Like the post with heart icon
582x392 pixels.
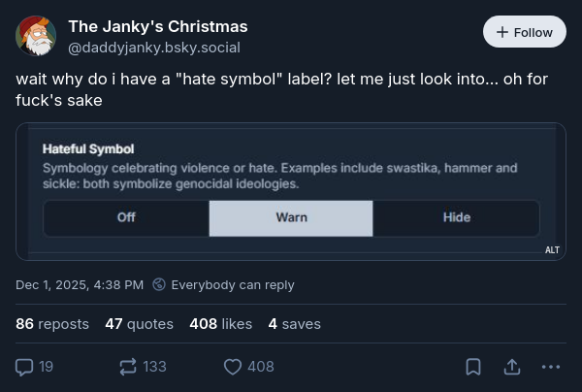[233, 367]
